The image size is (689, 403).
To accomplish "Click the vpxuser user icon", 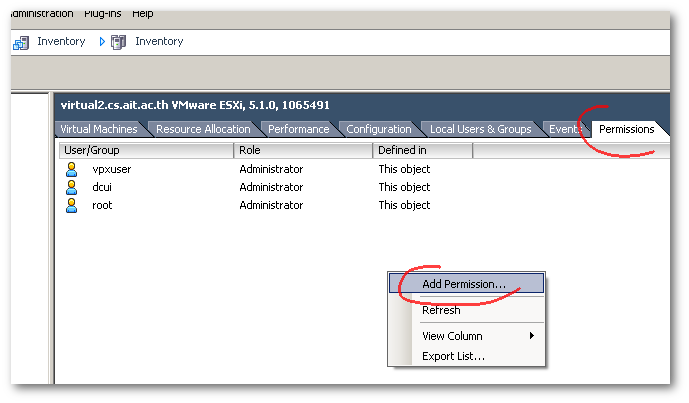I will pos(71,169).
